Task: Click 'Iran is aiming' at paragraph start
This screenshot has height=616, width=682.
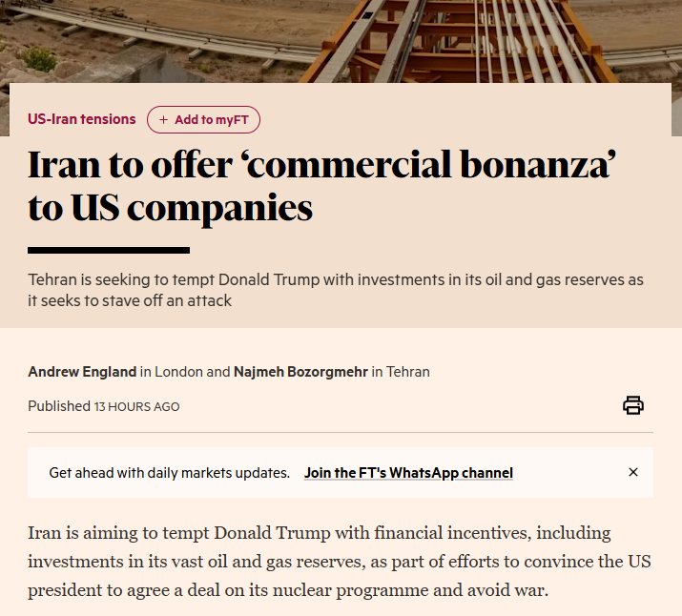Action: pos(78,532)
